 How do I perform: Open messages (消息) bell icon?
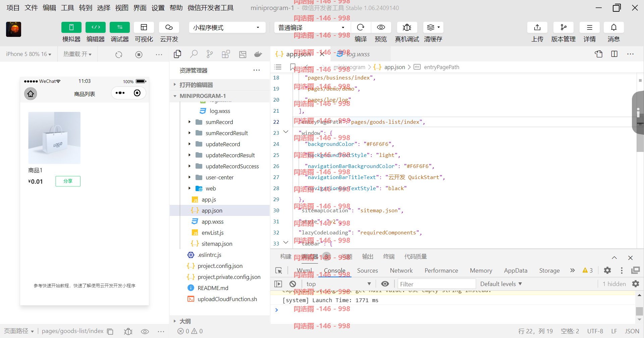pyautogui.click(x=613, y=27)
